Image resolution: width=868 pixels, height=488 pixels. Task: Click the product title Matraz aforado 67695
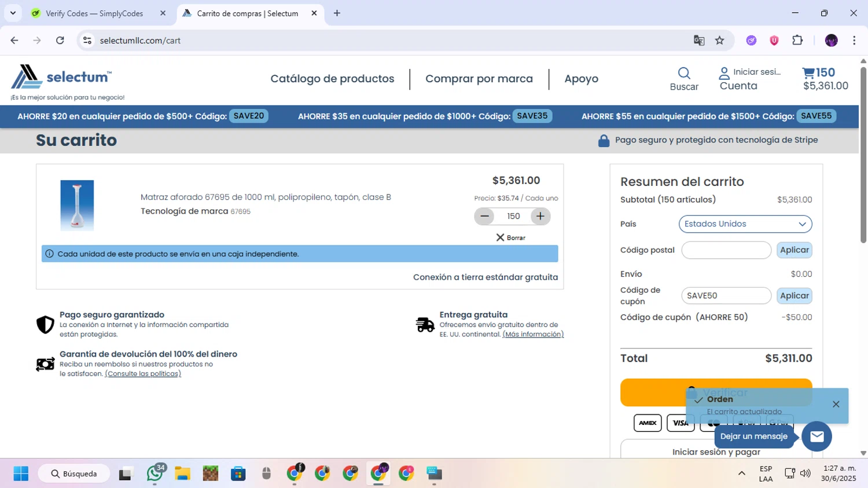coord(266,197)
